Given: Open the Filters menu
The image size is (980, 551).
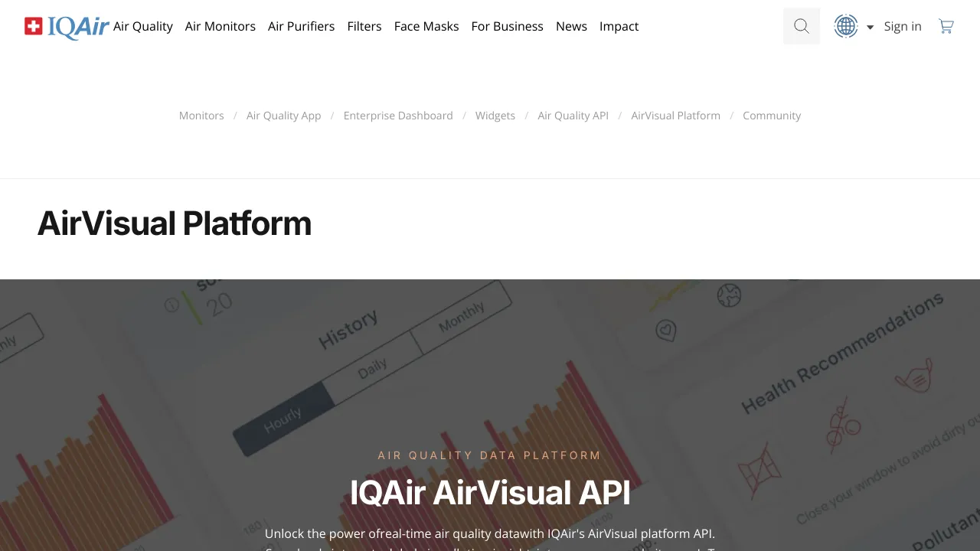Looking at the screenshot, I should tap(364, 26).
